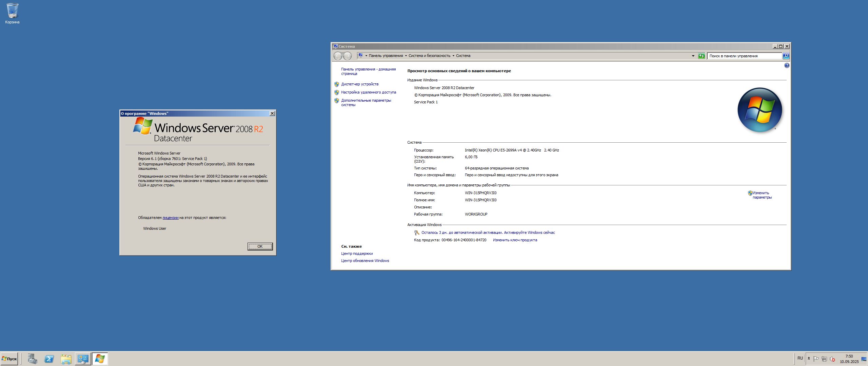Image resolution: width=868 pixels, height=366 pixels.
Task: Open Дополнительные параметры системы link
Action: pos(366,102)
